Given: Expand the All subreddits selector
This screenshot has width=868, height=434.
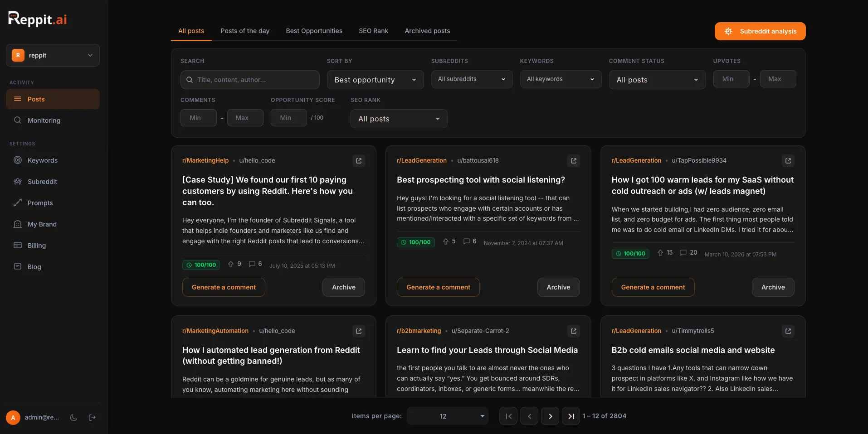Looking at the screenshot, I should pos(471,79).
